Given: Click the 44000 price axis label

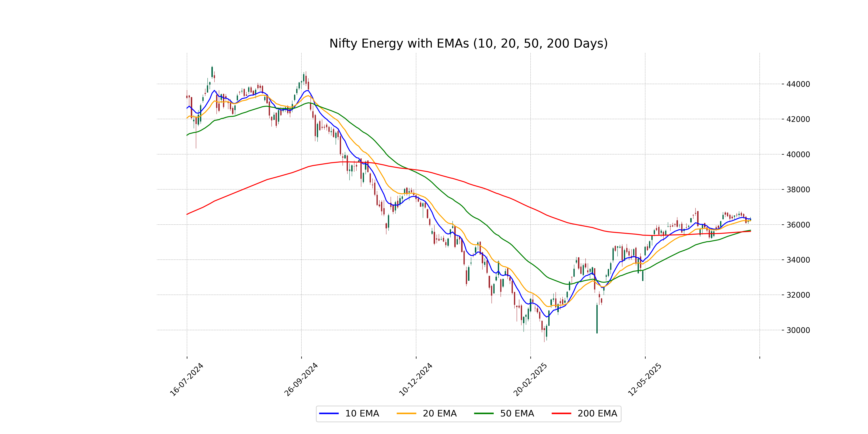Looking at the screenshot, I should pyautogui.click(x=798, y=84).
